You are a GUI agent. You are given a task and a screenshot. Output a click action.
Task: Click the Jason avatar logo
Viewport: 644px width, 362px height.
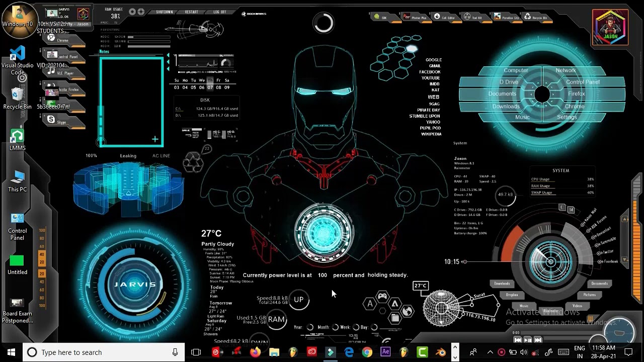tap(610, 27)
